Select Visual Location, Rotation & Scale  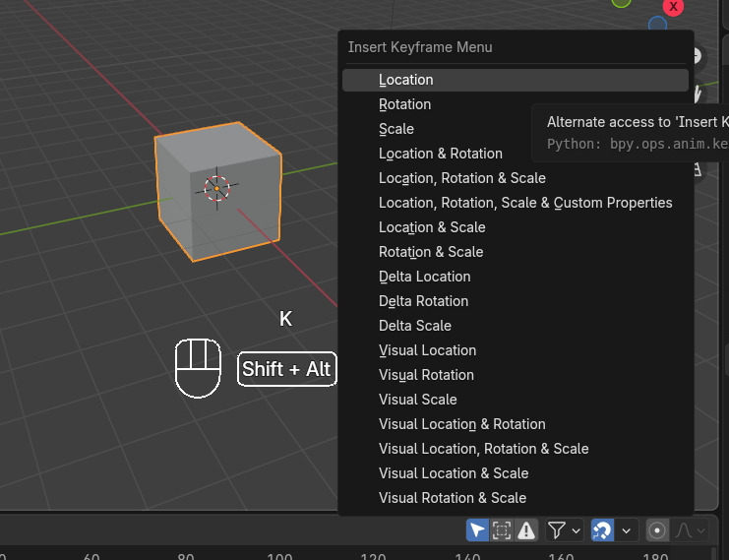(x=516, y=449)
